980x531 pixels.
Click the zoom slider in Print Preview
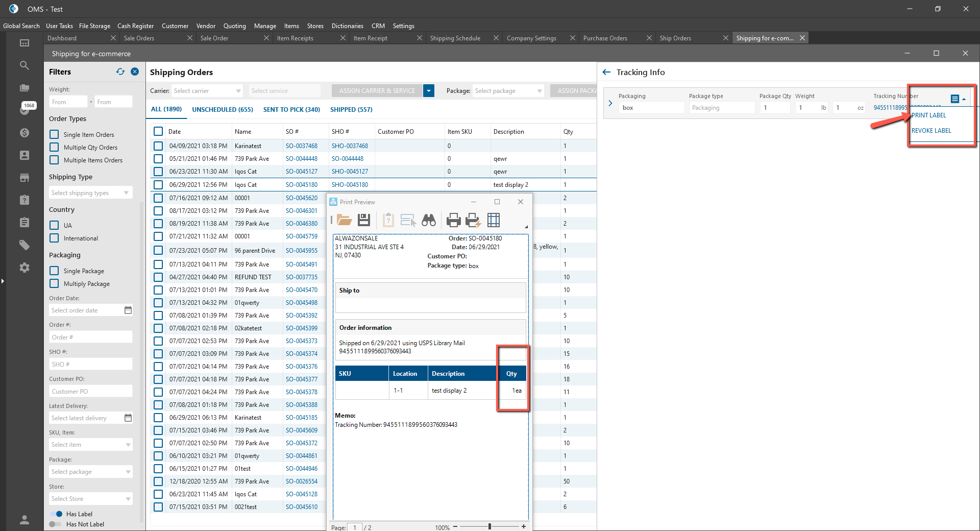point(489,526)
